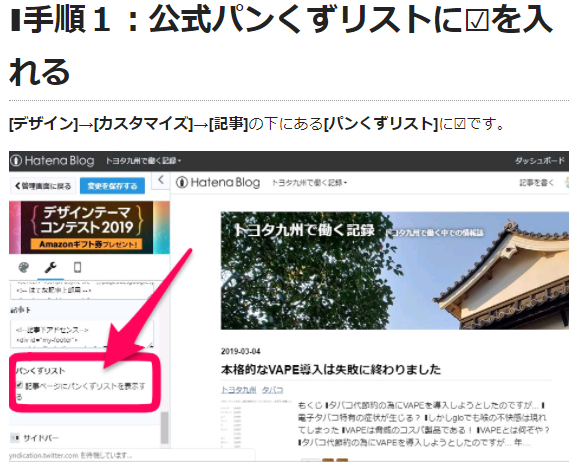Viewport: 577px width, 465px height.
Task: Open the タバコ category link
Action: tap(272, 390)
